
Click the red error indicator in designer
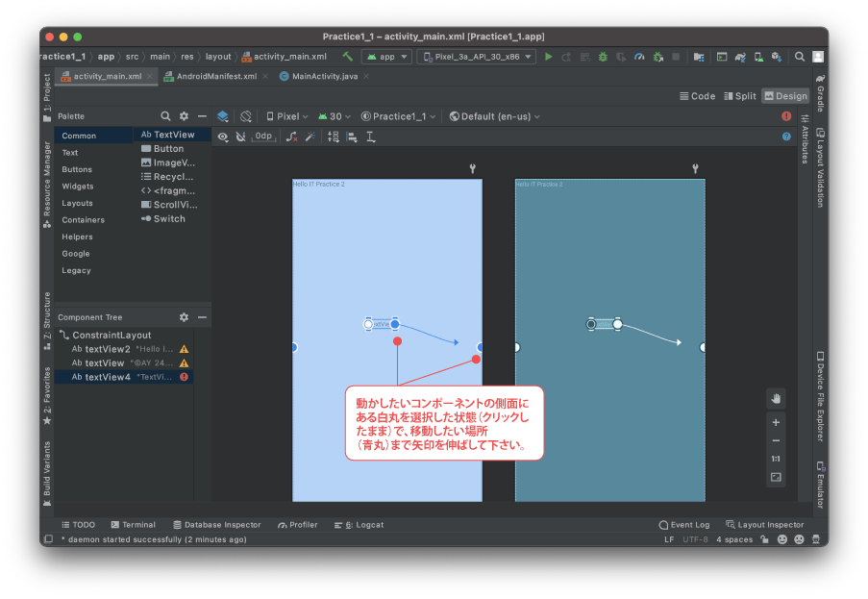click(786, 116)
